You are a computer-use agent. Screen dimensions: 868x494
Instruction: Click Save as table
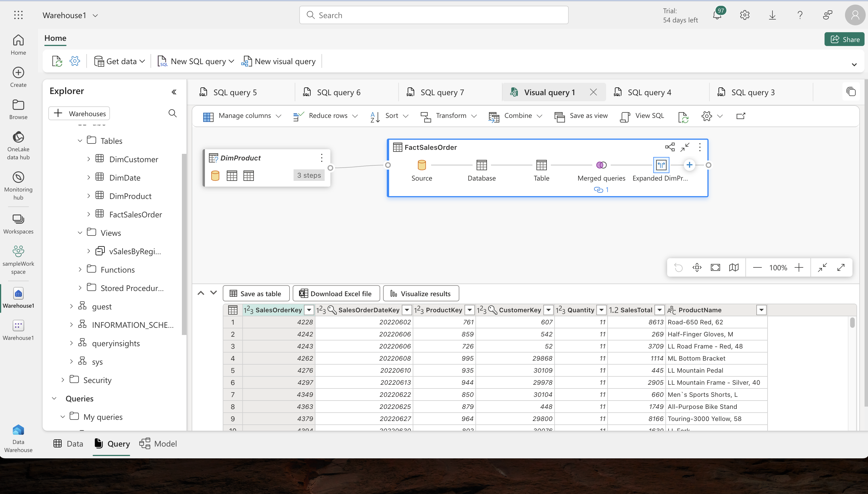pos(256,294)
